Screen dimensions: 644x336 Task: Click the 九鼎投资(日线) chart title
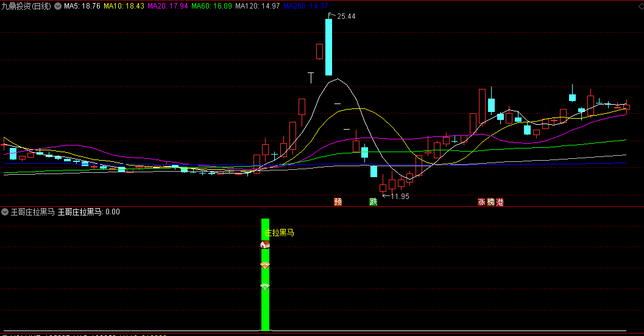tap(26, 5)
